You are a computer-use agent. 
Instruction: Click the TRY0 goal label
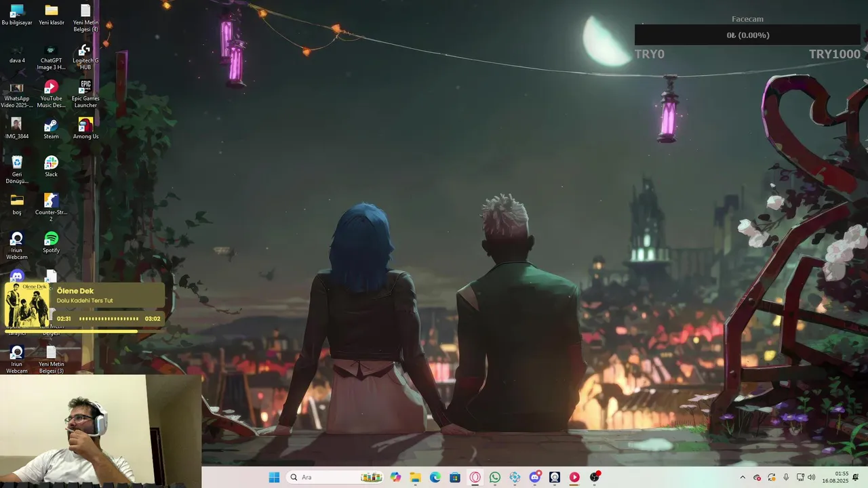(650, 54)
